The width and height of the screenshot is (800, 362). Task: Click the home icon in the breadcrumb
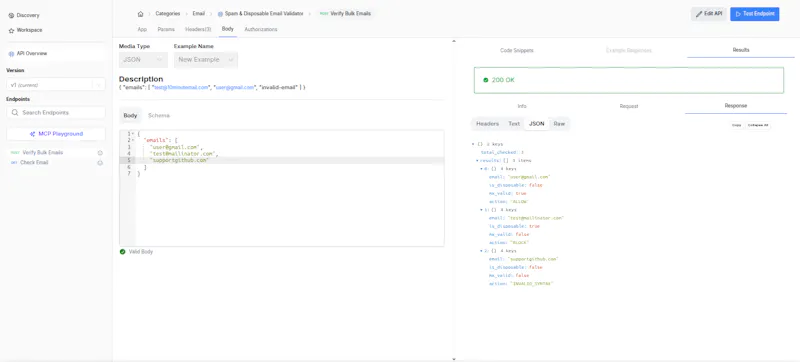tap(140, 14)
